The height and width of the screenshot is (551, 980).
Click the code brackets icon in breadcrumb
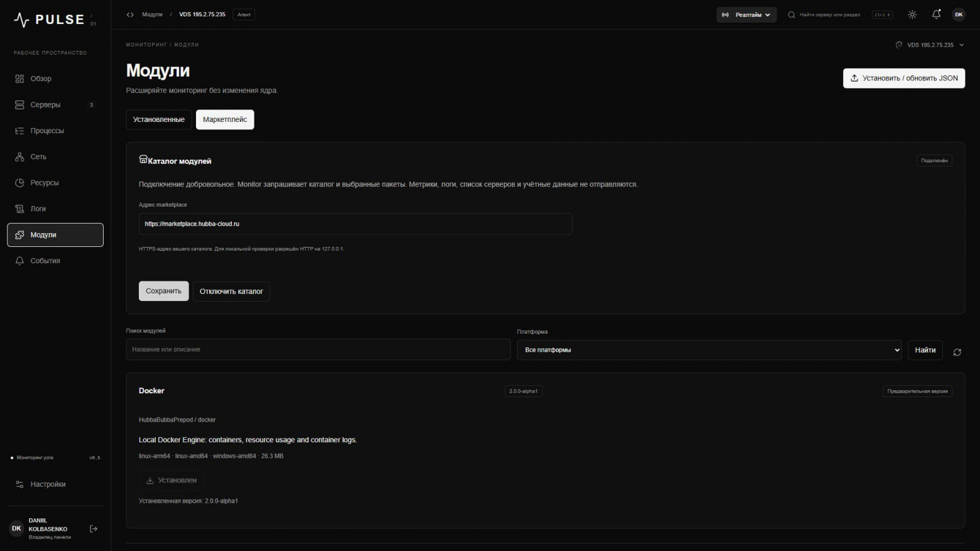130,14
